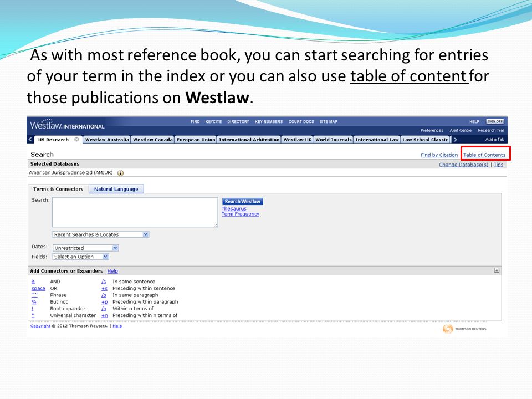Click the HELP link in the header
This screenshot has height=399, width=532.
click(x=474, y=121)
